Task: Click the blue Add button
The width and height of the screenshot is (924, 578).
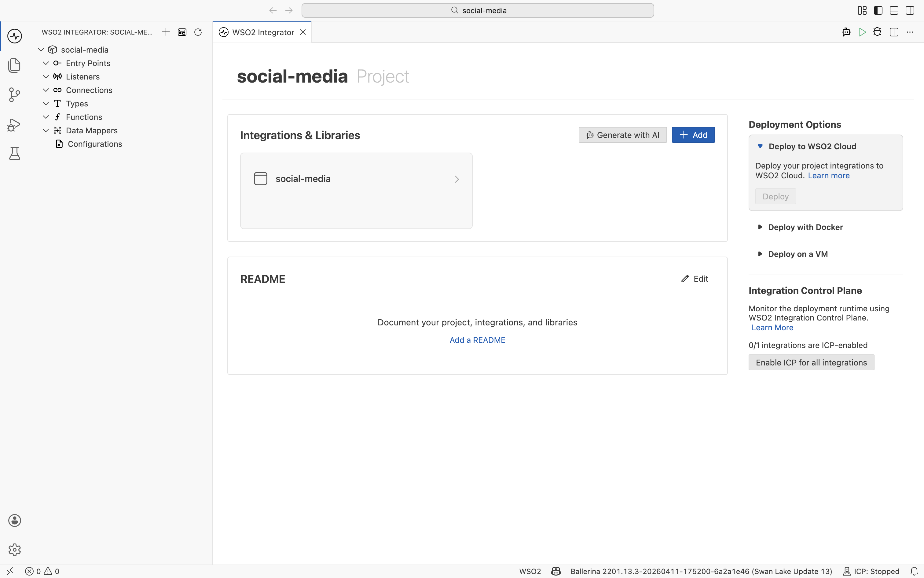Action: click(693, 135)
